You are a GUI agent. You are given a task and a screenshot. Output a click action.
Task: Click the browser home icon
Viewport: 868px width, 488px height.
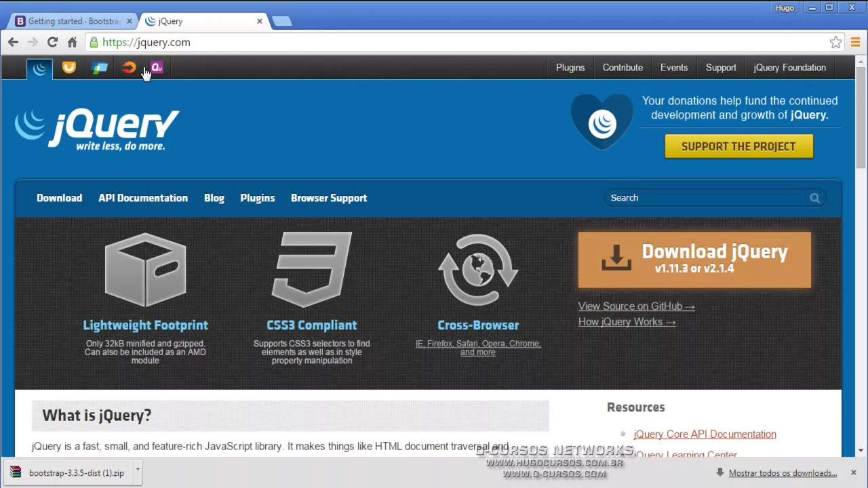pos(72,42)
